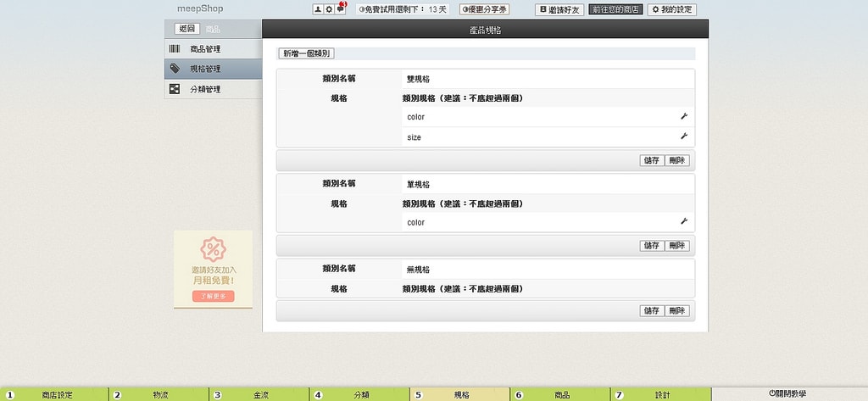Click the 返回 back button
Screen dimensions: 868x401
[186, 29]
